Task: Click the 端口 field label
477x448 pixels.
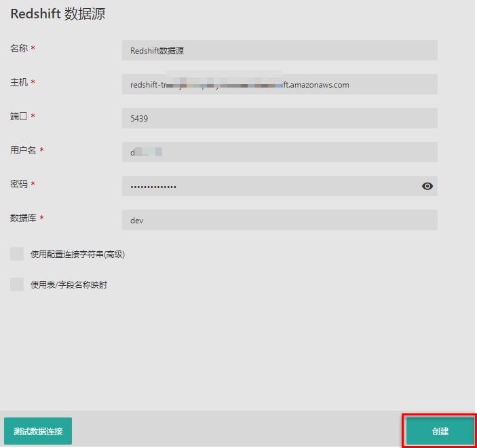Action: pyautogui.click(x=19, y=116)
